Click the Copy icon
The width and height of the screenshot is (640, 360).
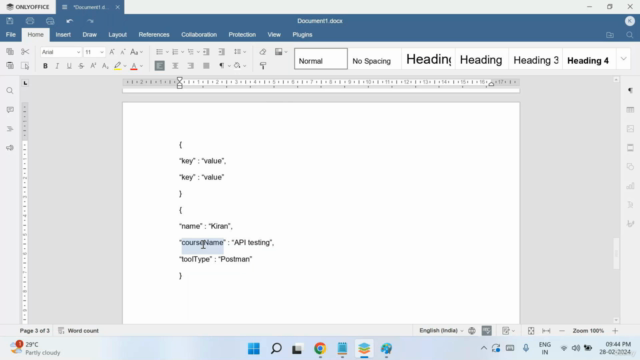(x=10, y=51)
